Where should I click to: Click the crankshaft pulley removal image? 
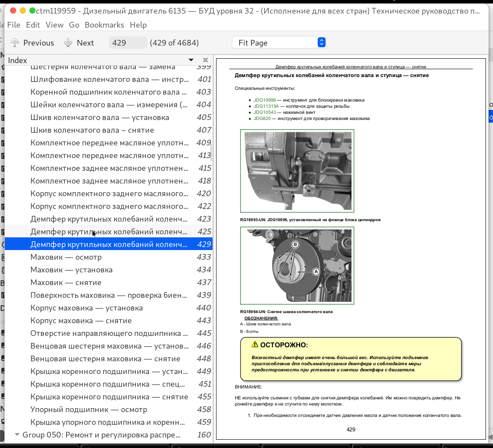(297, 265)
